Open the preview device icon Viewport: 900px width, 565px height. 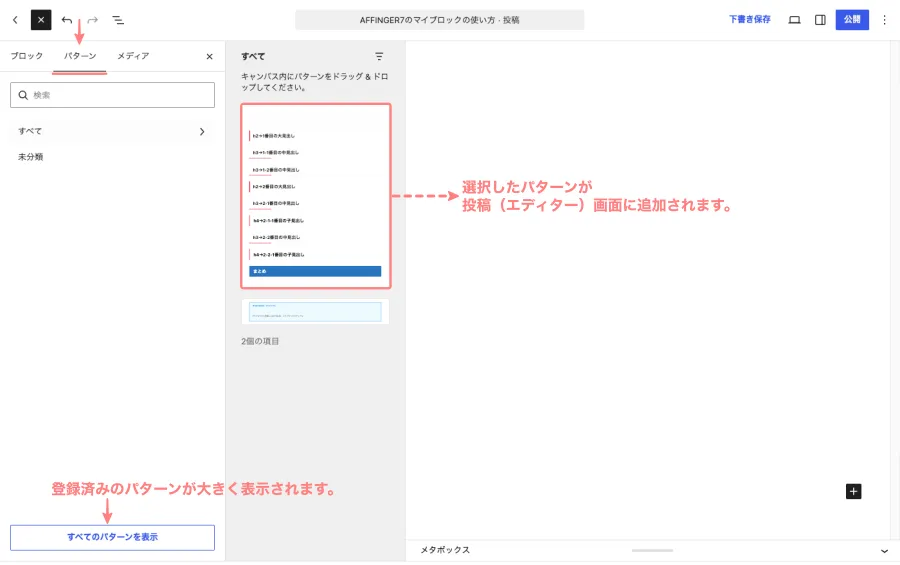794,20
